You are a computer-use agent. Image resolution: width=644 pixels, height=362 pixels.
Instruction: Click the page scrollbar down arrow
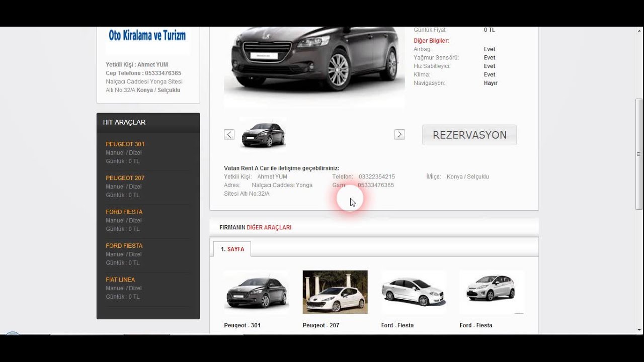(639, 330)
